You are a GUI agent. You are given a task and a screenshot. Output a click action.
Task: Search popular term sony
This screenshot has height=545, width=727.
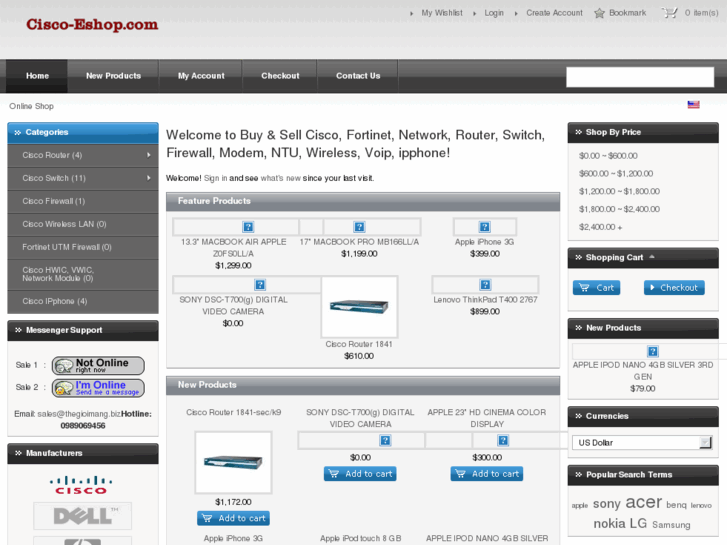[606, 504]
